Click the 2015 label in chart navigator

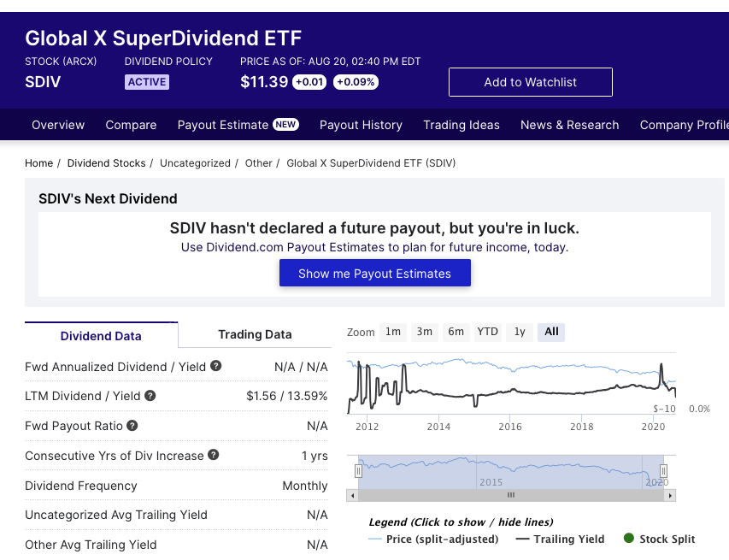(x=491, y=482)
